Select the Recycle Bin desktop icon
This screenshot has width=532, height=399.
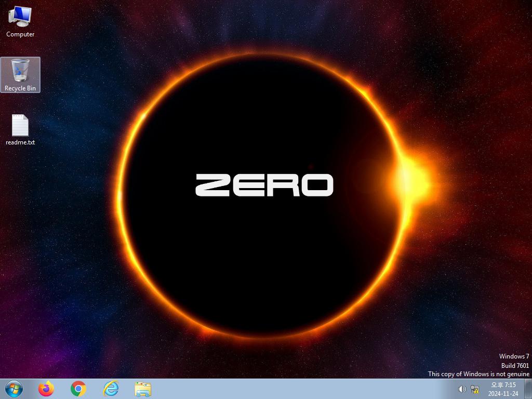pos(20,75)
